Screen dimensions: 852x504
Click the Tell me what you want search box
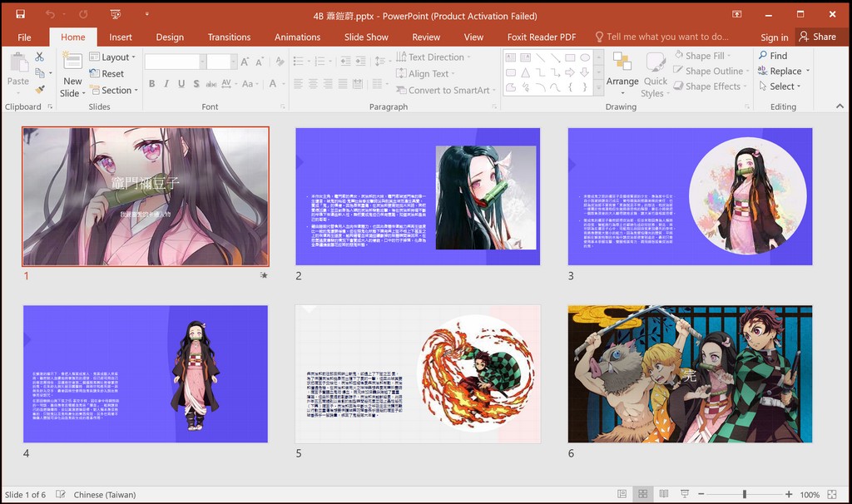[661, 37]
